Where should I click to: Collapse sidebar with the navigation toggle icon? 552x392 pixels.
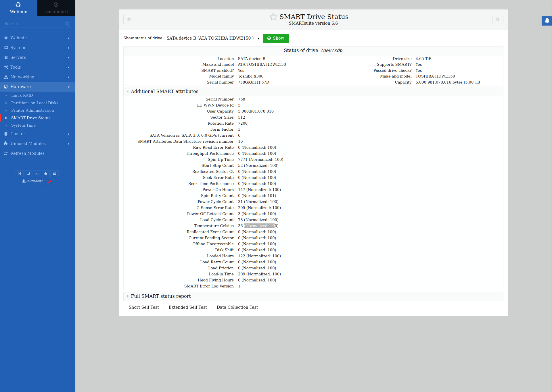click(x=20, y=173)
